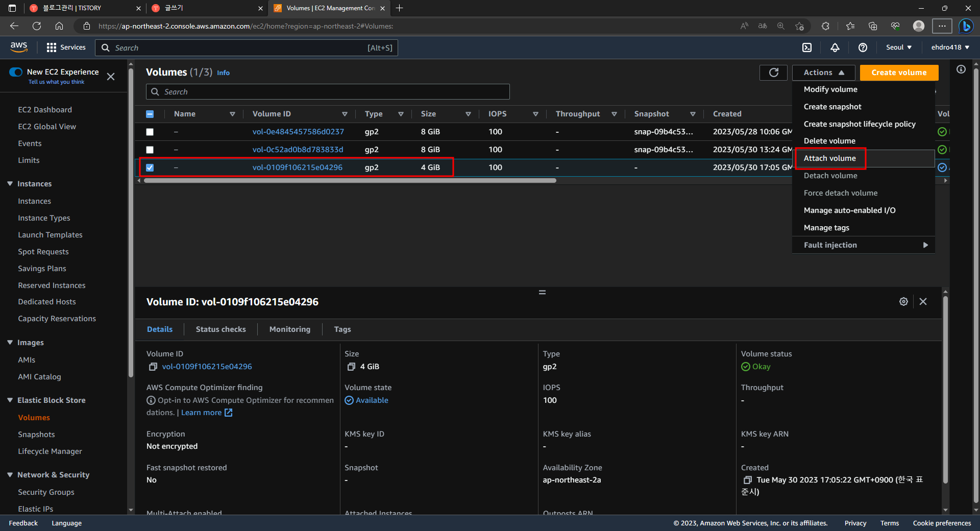
Task: Switch to the Status checks tab
Action: (220, 329)
